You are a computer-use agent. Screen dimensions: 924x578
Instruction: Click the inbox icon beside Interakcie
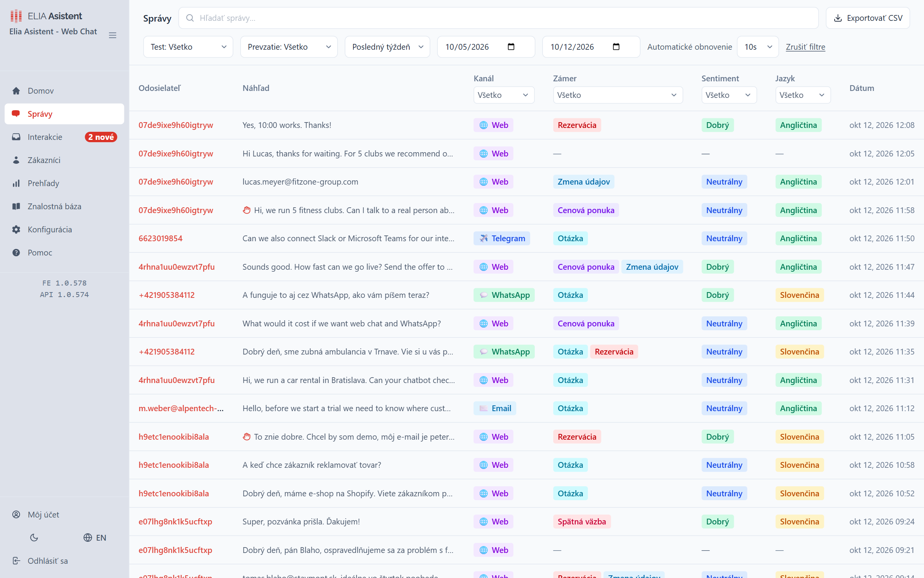pyautogui.click(x=16, y=137)
